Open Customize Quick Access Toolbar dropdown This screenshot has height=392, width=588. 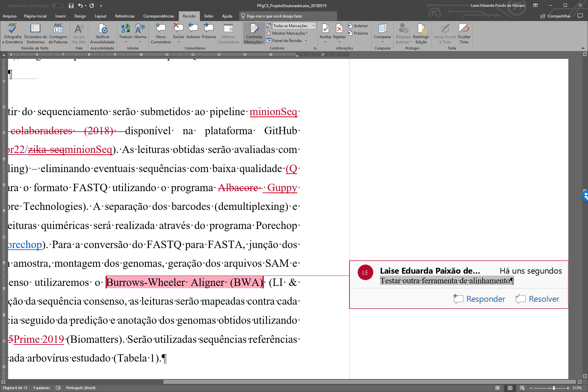coord(101,5)
